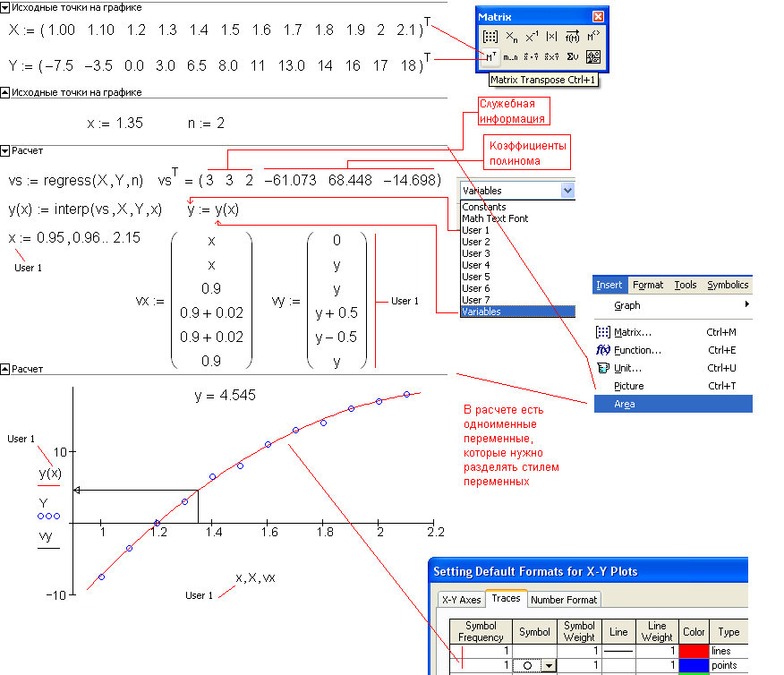This screenshot has height=675, width=784.
Task: Click the Cross Product icon in Matrix toolbar
Action: pyautogui.click(x=551, y=56)
